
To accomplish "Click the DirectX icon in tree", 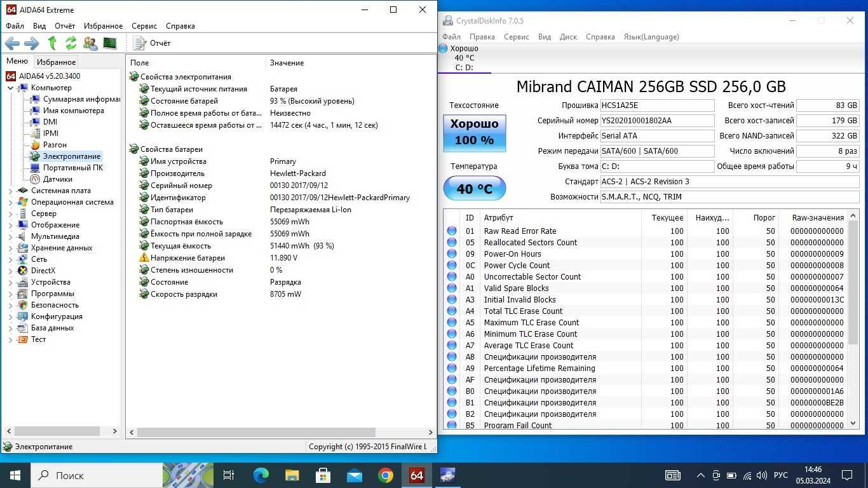I will coord(23,271).
